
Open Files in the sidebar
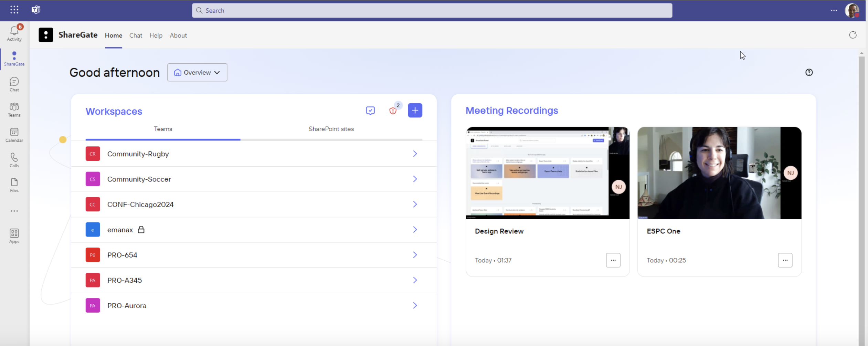coord(14,185)
